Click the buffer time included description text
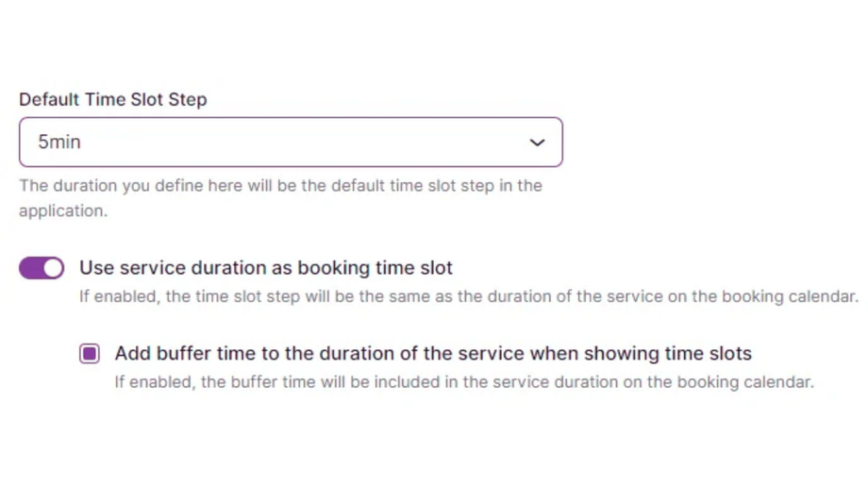This screenshot has width=868, height=488. 463,382
